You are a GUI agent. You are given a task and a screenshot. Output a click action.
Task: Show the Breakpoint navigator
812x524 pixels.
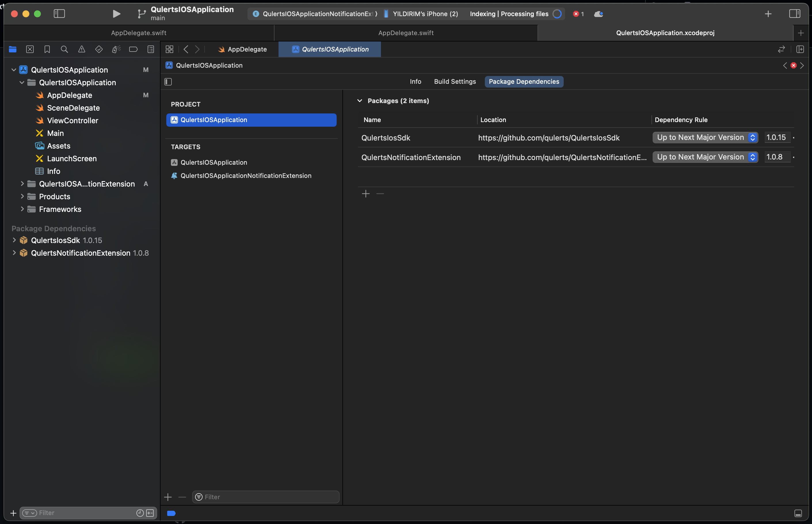coord(133,49)
